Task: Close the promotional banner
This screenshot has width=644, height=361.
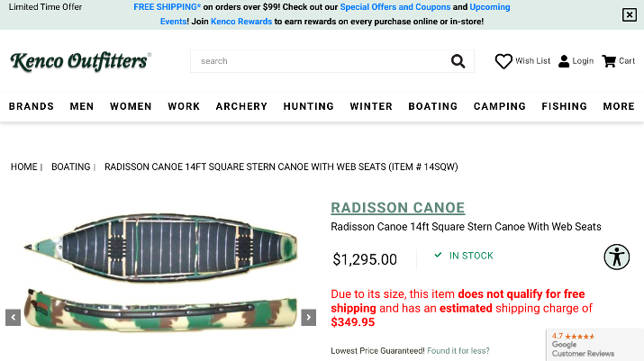Action: click(629, 14)
